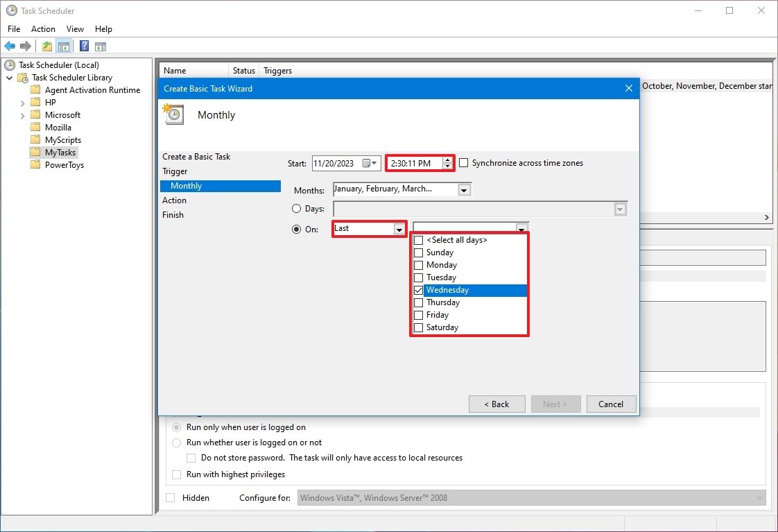Open the Months dropdown list
778x532 pixels.
coord(464,189)
